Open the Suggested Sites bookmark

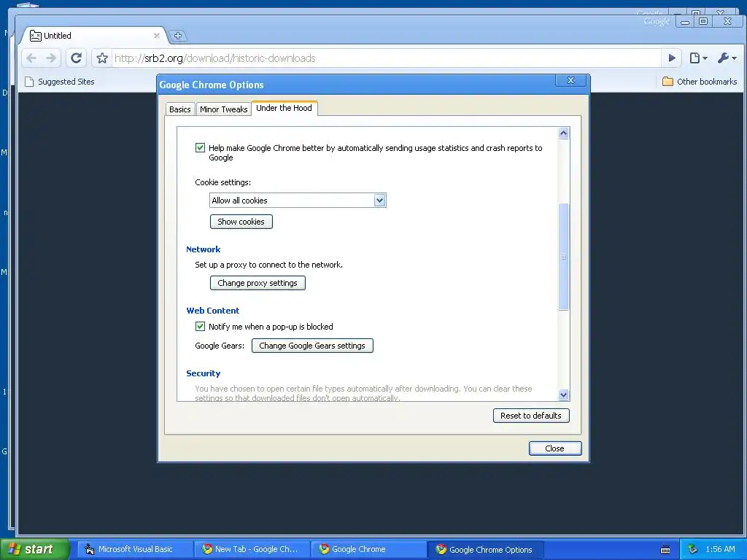60,82
